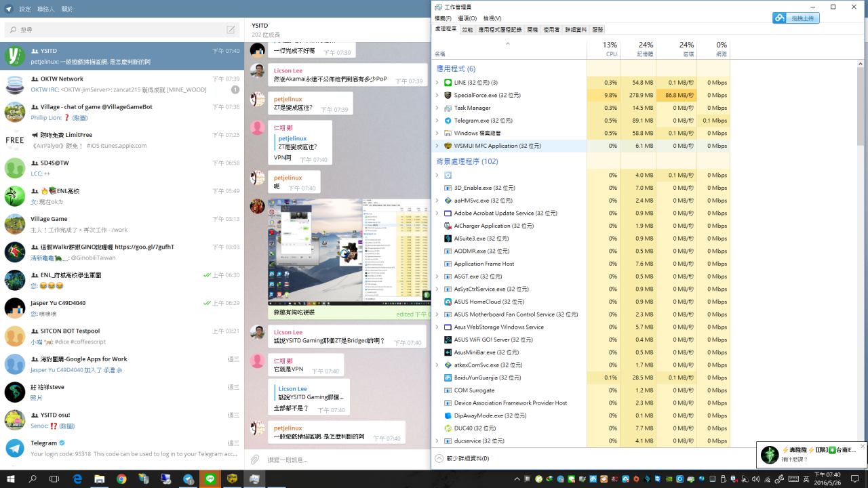The width and height of the screenshot is (868, 488).
Task: Show hidden system tray icons
Action: (x=517, y=479)
